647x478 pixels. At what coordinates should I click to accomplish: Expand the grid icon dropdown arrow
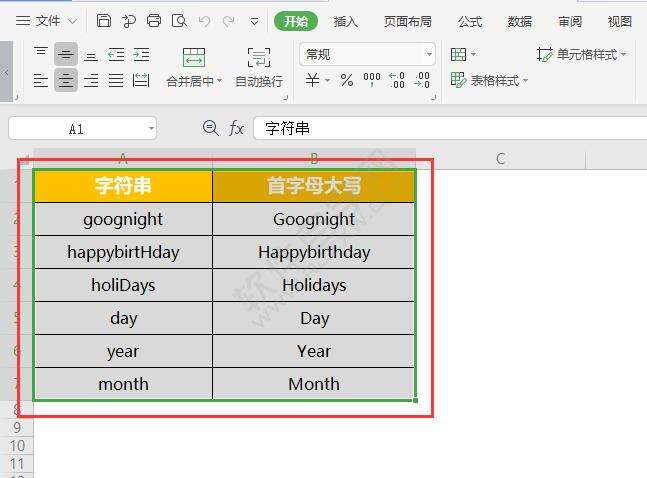click(473, 54)
